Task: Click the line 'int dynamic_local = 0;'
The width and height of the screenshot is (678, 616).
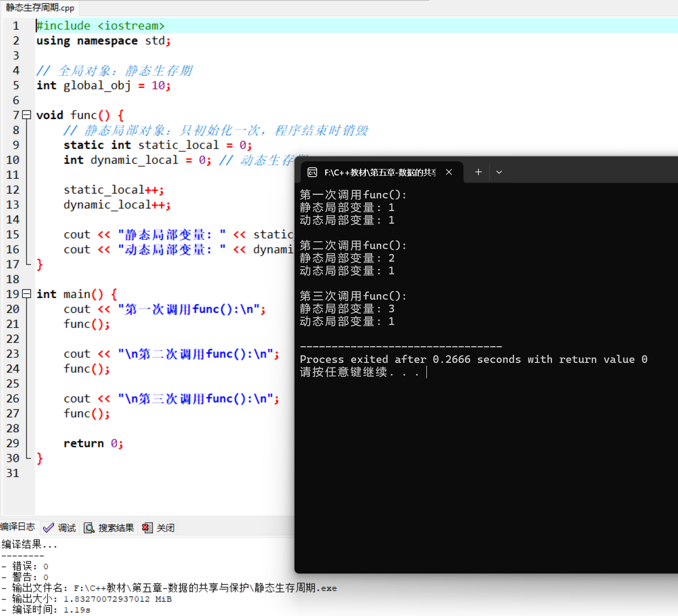Action: click(x=137, y=160)
